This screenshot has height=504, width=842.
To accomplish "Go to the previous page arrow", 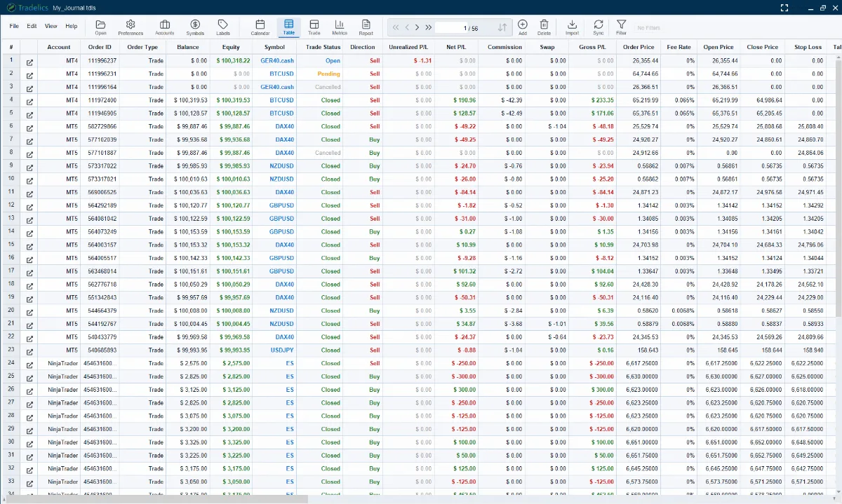I will (x=407, y=28).
